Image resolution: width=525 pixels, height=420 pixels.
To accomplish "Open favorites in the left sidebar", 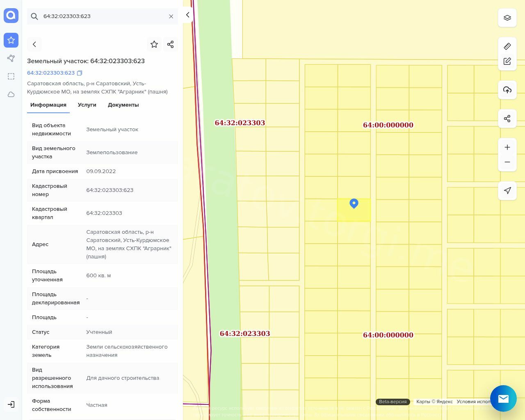I will (x=11, y=40).
